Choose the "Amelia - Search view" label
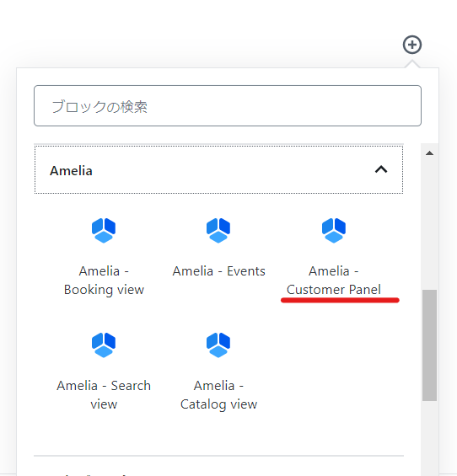The width and height of the screenshot is (457, 476). (x=104, y=394)
